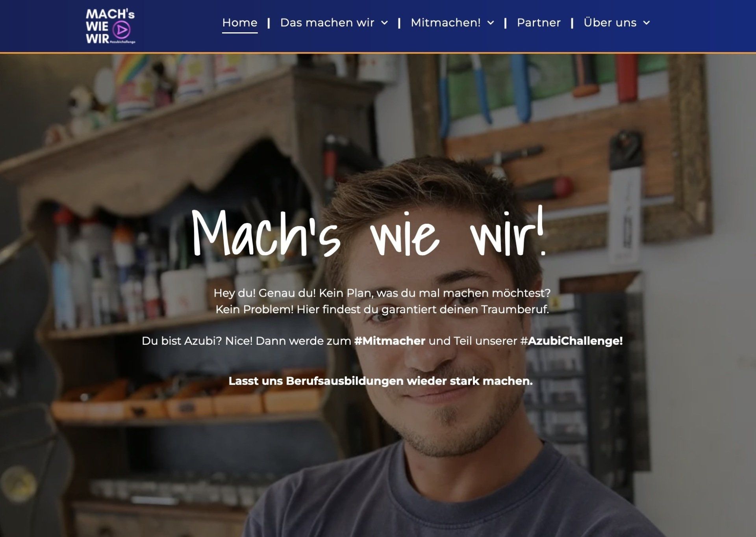Click the Lasst uns Berufsausbildungen slogan
Image resolution: width=756 pixels, height=537 pixels.
point(380,381)
